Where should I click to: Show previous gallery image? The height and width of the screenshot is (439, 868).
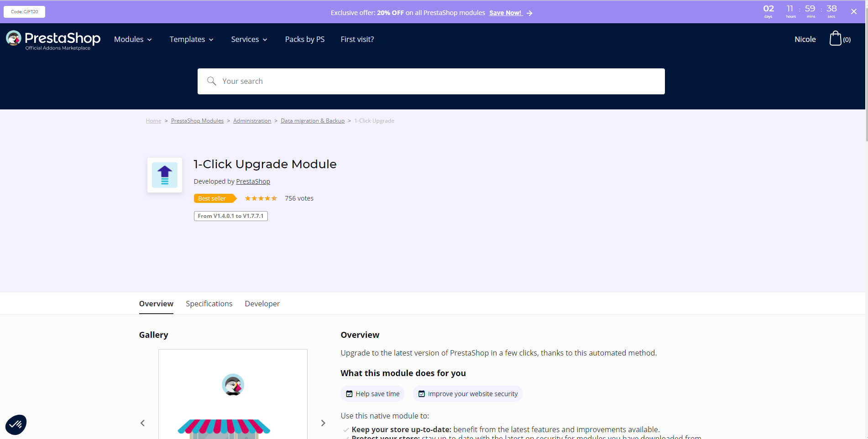[x=142, y=423]
